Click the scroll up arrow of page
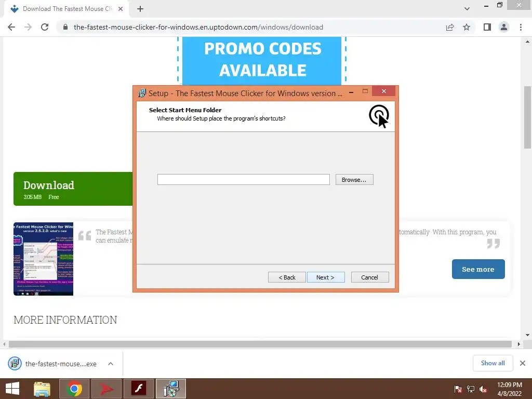532x399 pixels. tap(527, 42)
